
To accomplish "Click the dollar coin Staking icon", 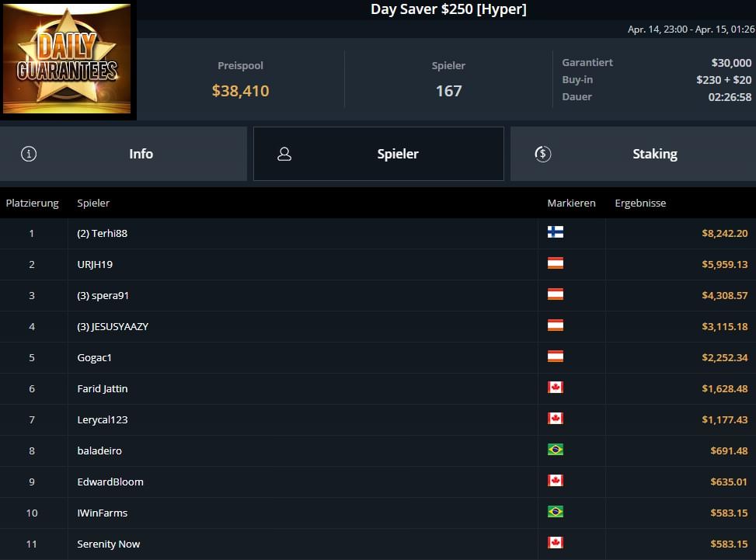I will pos(543,154).
